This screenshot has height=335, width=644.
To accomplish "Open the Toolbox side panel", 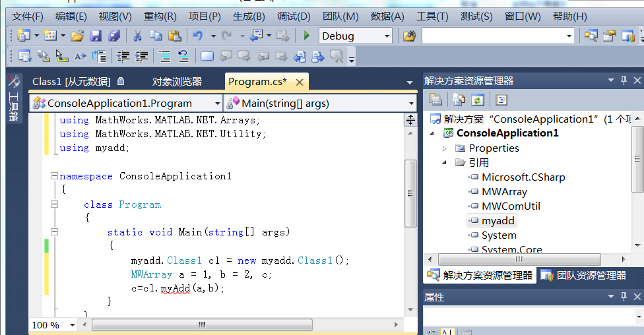I will (14, 98).
